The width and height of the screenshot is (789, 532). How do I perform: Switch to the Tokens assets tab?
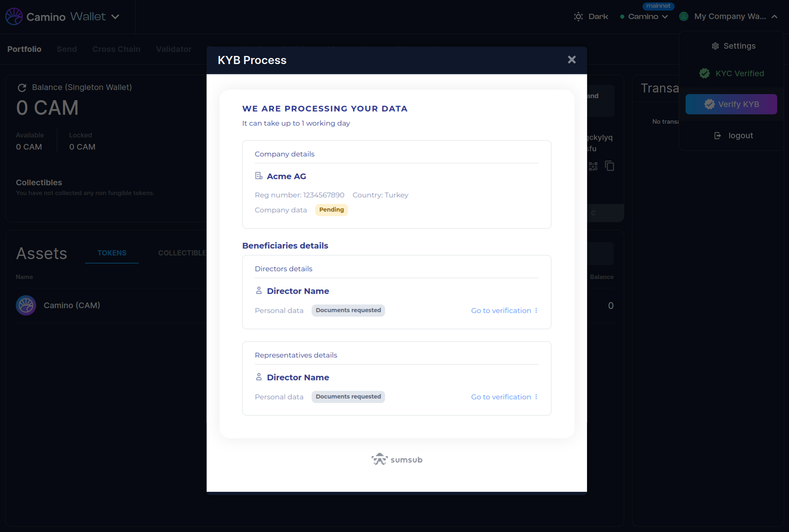click(x=112, y=253)
